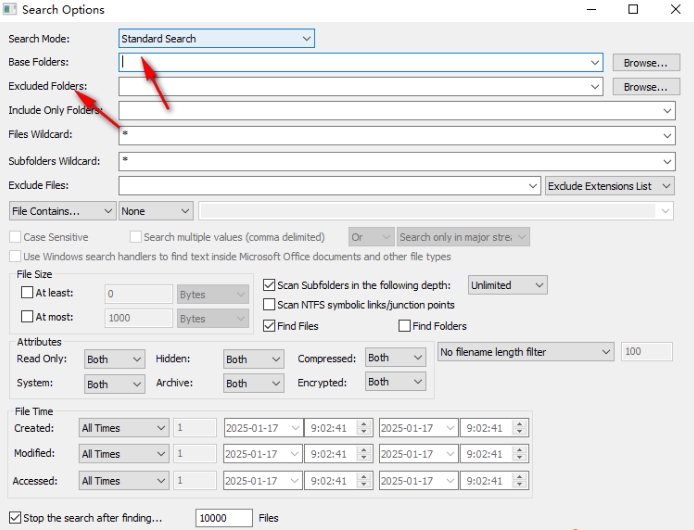Viewport: 694px width, 530px height.
Task: Open the Read Only attribute dropdown
Action: (114, 359)
